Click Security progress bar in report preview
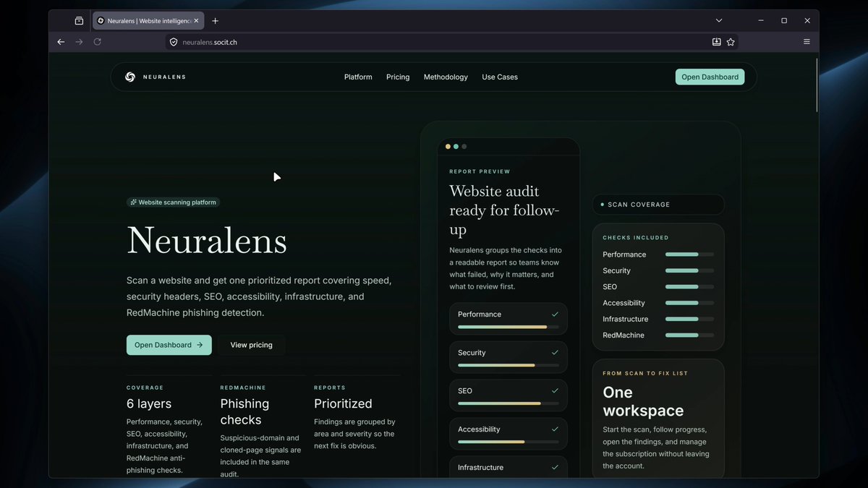This screenshot has width=868, height=488. 509,365
